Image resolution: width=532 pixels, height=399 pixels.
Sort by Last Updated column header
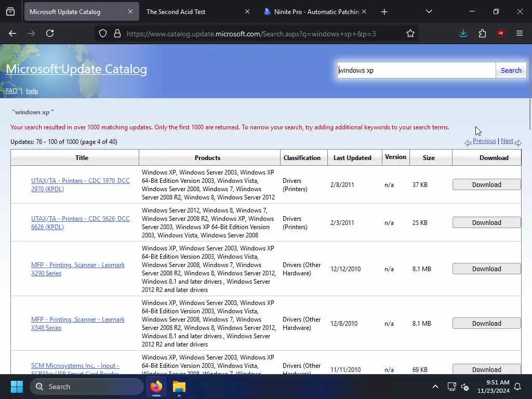(x=352, y=158)
